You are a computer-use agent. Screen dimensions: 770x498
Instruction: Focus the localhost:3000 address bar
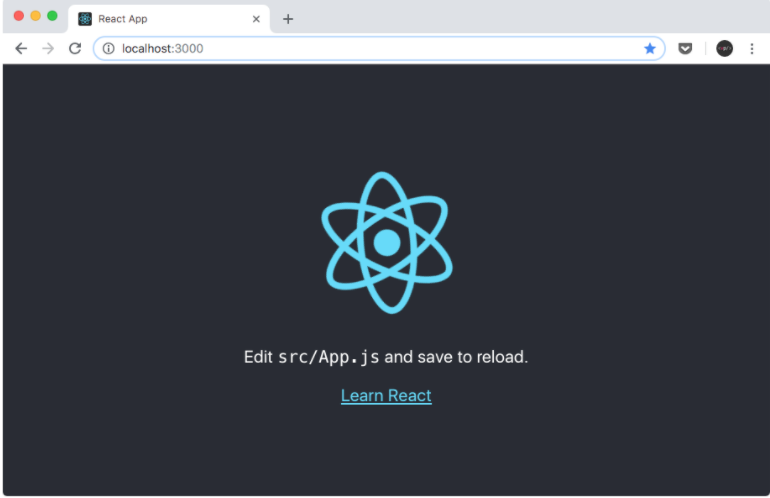coord(379,48)
